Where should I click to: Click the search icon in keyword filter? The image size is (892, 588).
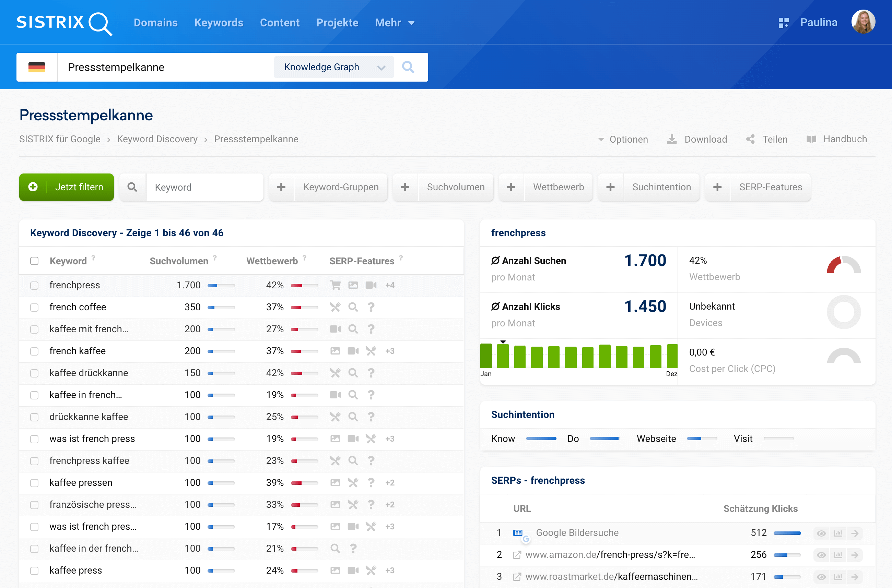[132, 187]
